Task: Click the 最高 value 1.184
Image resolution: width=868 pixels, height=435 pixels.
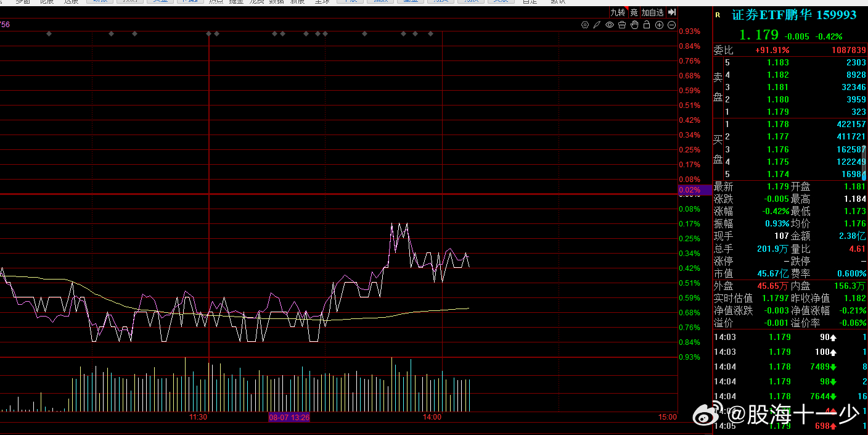Action: 855,199
